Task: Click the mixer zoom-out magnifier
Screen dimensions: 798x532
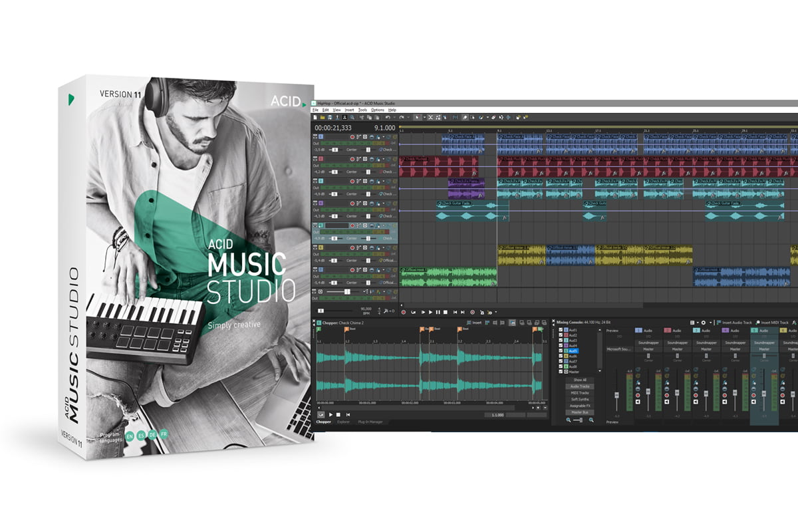Action: tap(569, 420)
